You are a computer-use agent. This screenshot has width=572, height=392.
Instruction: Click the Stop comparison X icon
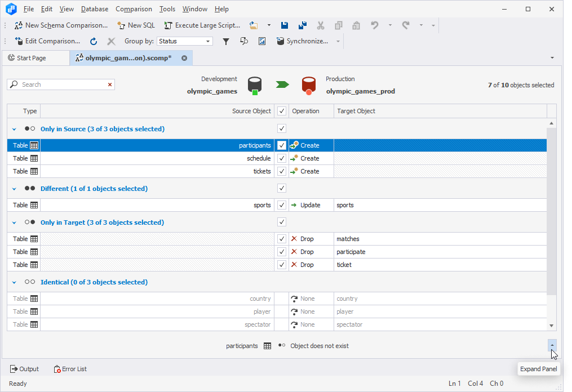[x=111, y=41]
